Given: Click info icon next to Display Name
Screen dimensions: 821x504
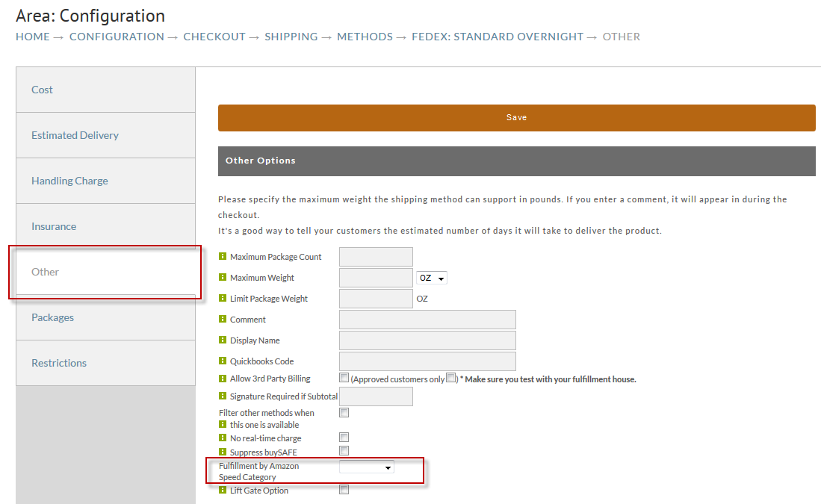Looking at the screenshot, I should (223, 340).
